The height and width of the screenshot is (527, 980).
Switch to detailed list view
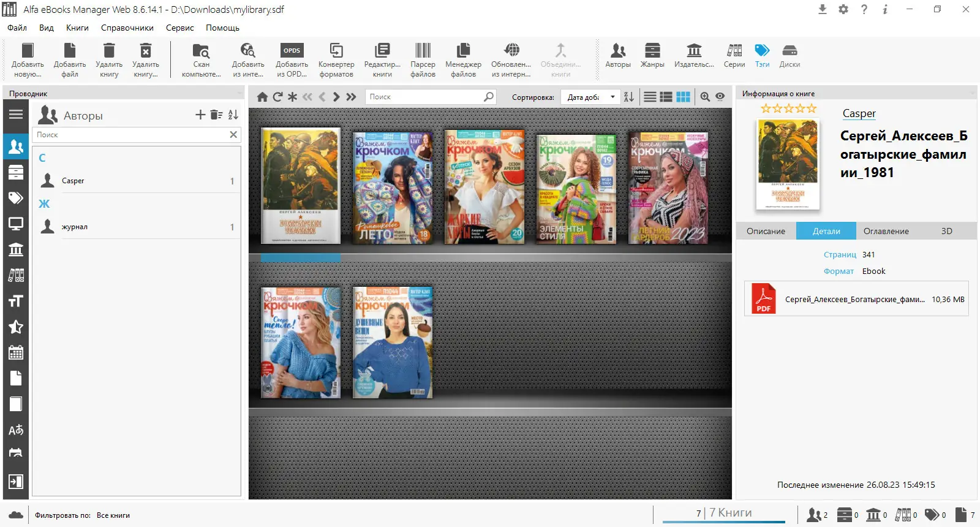666,97
